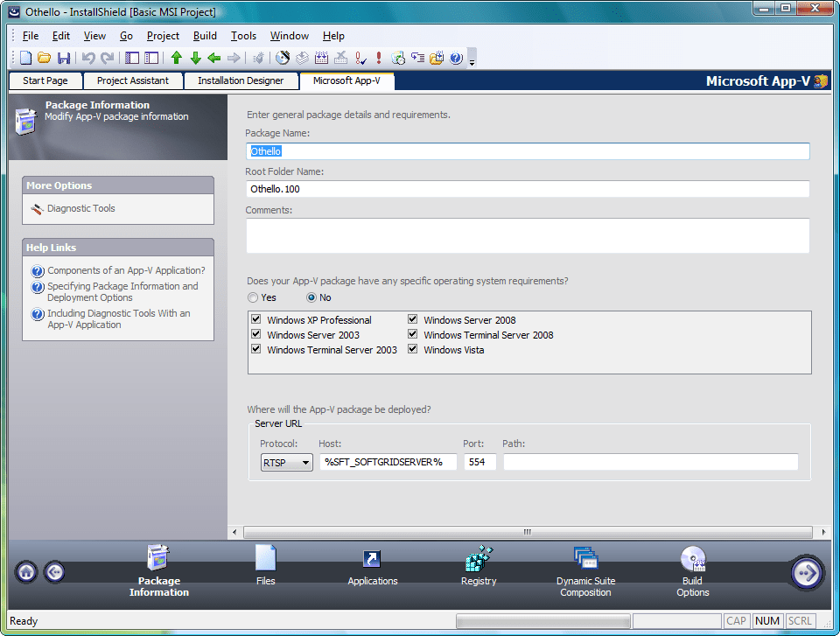Uncheck the Windows Vista checkbox
This screenshot has height=636, width=840.
point(411,349)
